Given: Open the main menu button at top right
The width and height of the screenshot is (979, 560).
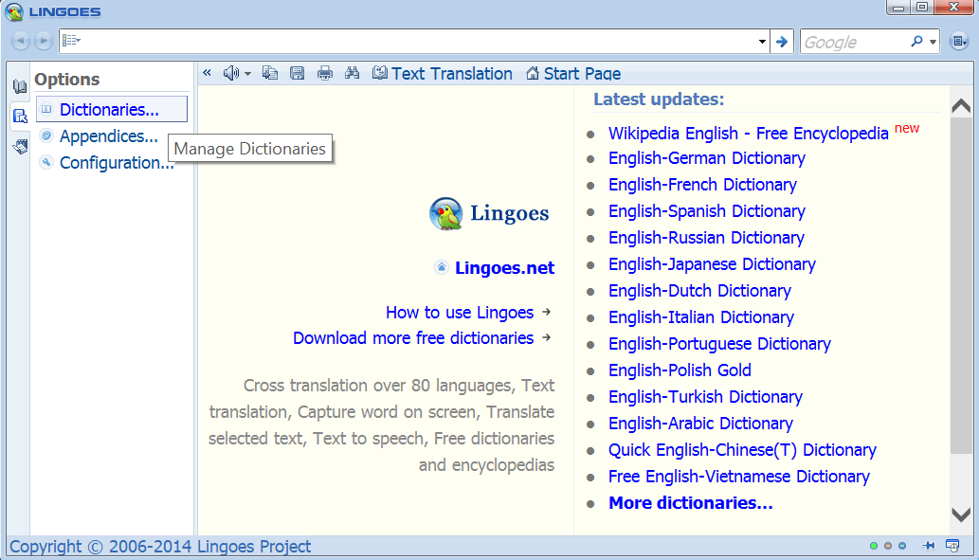Looking at the screenshot, I should click(959, 41).
